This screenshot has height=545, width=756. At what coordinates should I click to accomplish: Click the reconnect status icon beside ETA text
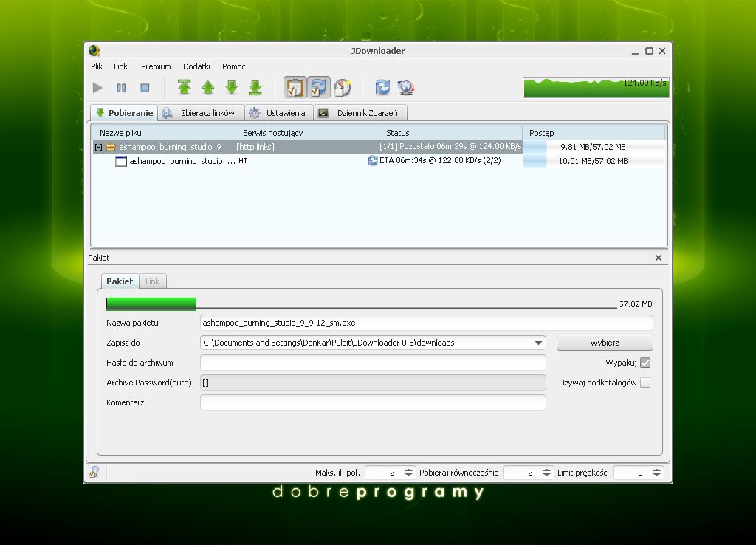[373, 160]
